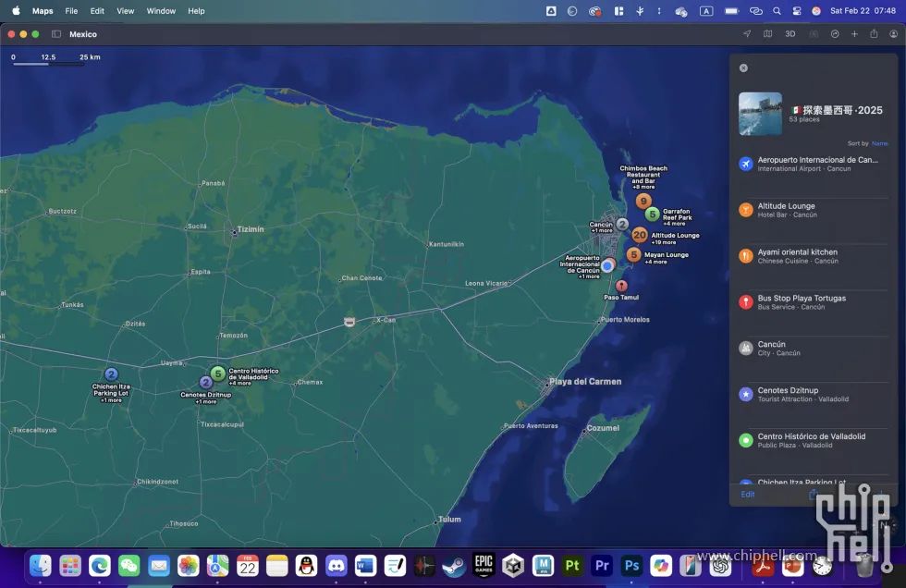Screen dimensions: 906x588
Task: Open the View menu
Action: [x=126, y=11]
